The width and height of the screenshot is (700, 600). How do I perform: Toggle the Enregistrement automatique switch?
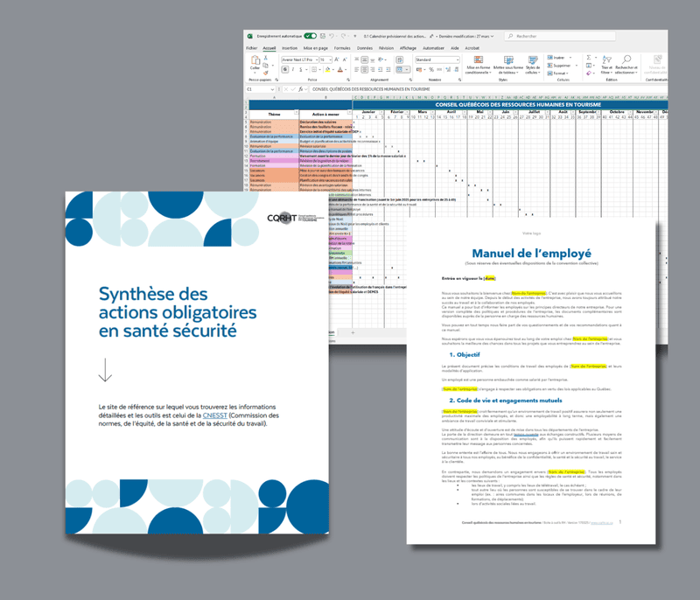[x=311, y=34]
